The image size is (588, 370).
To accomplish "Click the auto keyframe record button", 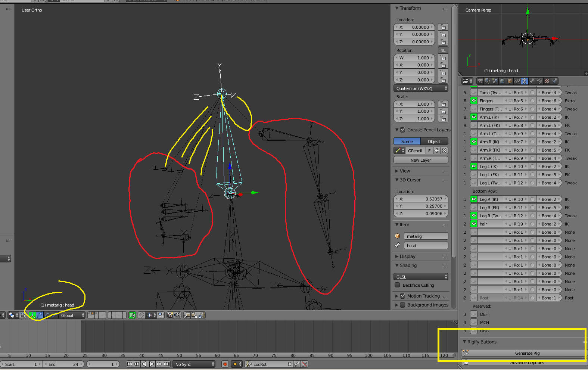I will (x=225, y=364).
